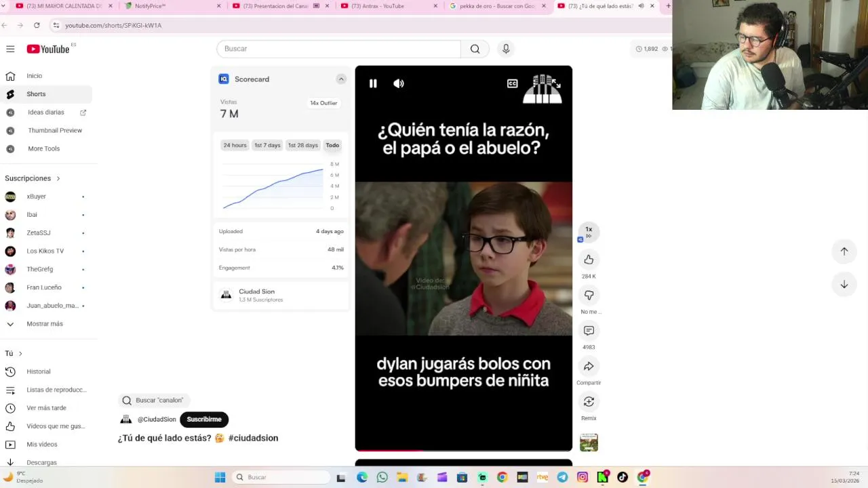Image resolution: width=868 pixels, height=488 pixels.
Task: Open WhatsApp from taskbar
Action: click(382, 477)
